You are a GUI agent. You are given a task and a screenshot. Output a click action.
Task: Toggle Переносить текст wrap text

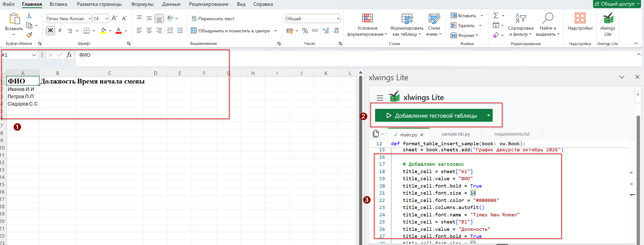213,18
